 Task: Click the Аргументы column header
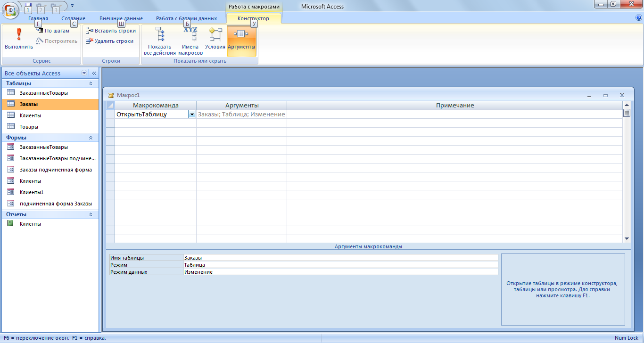click(241, 105)
